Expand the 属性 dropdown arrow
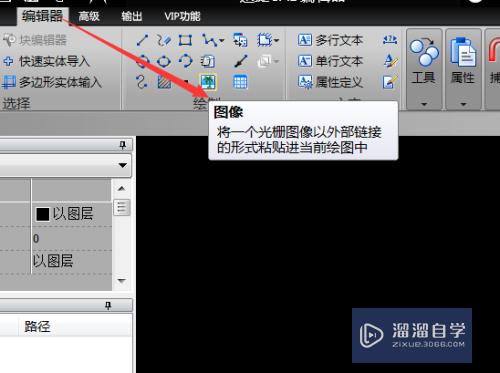Screen dimensions: 500x373 (463, 104)
